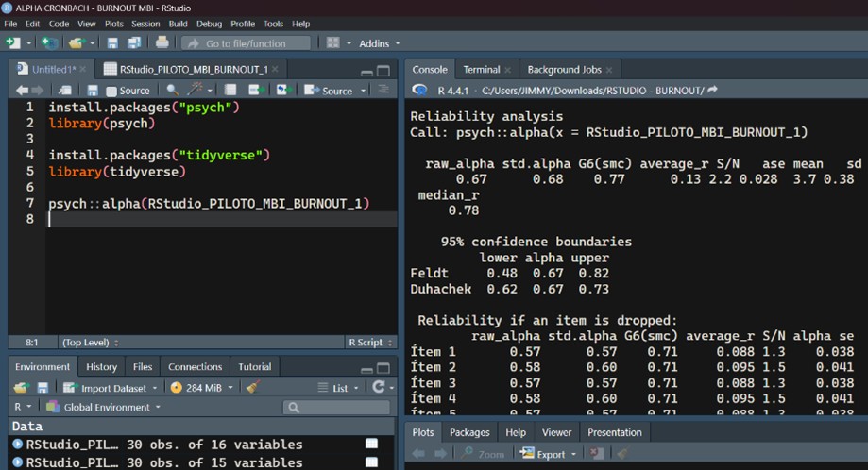
Task: Open New File dropdown arrow
Action: 28,43
